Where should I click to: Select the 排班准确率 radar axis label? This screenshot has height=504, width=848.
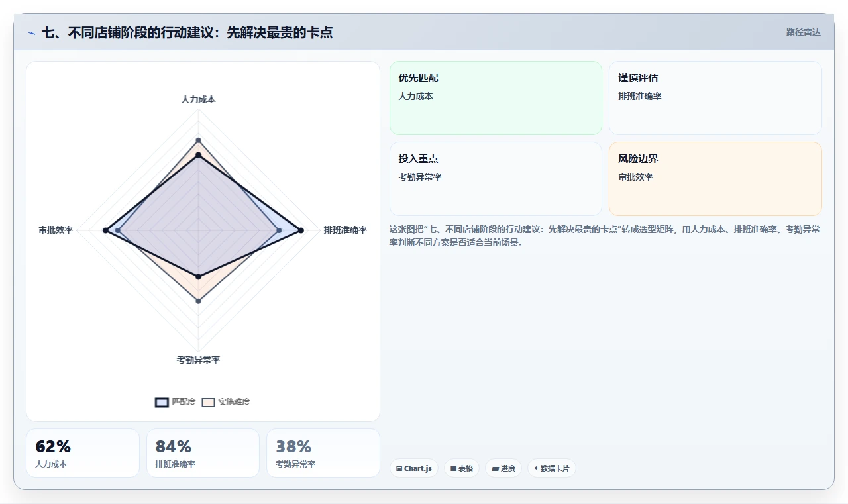[345, 230]
